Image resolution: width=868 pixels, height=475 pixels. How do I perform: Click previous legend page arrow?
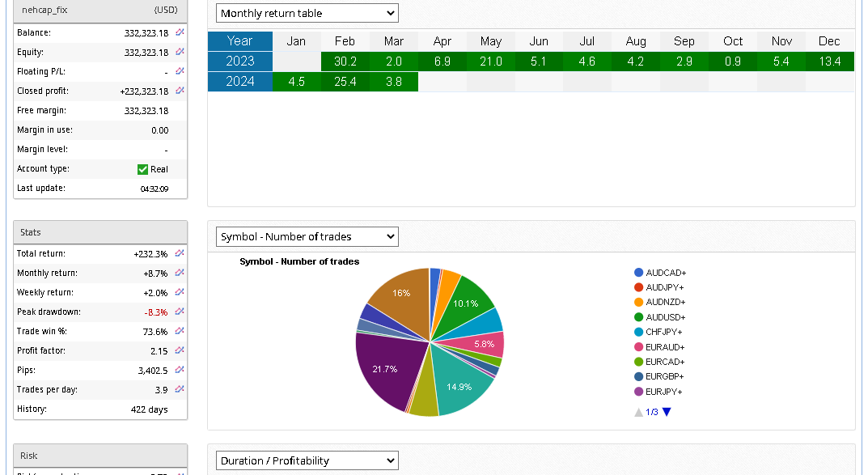(638, 412)
